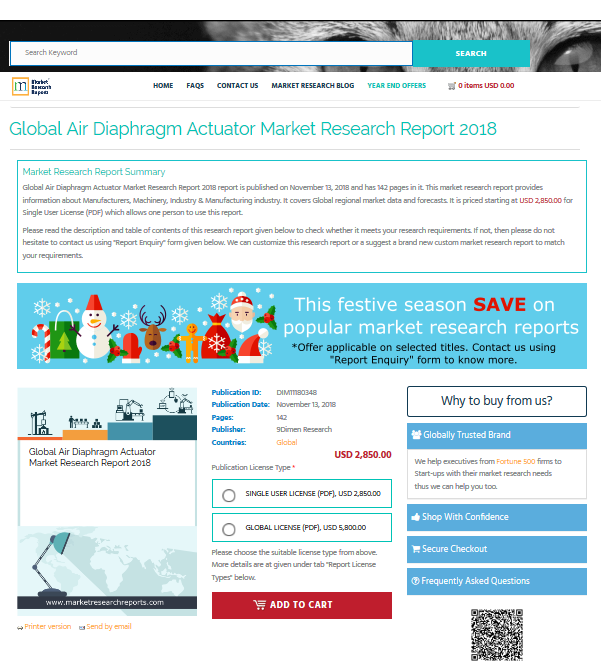Click the Why to buy from us? box

click(497, 401)
